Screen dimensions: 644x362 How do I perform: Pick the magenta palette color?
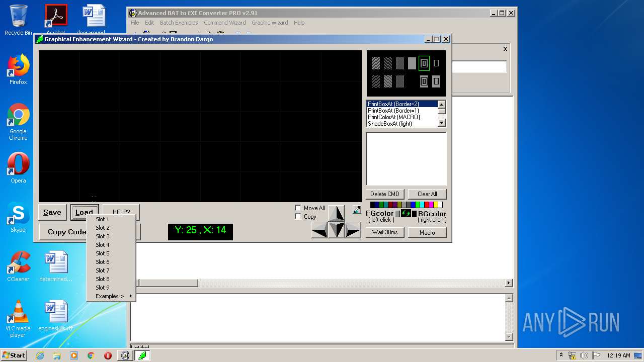coord(431,205)
